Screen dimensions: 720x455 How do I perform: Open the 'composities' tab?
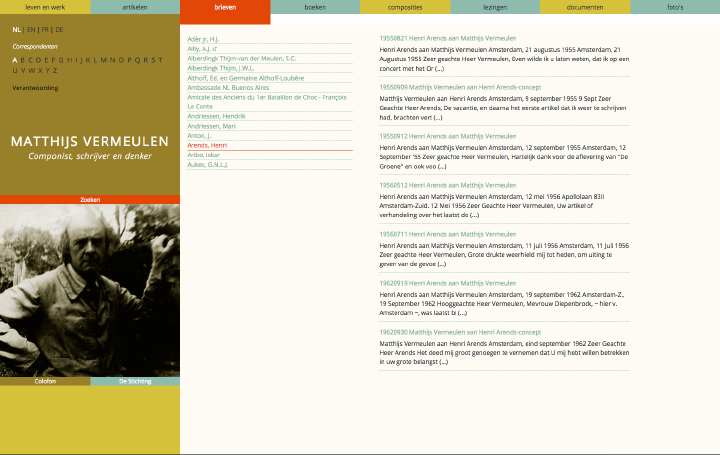405,7
